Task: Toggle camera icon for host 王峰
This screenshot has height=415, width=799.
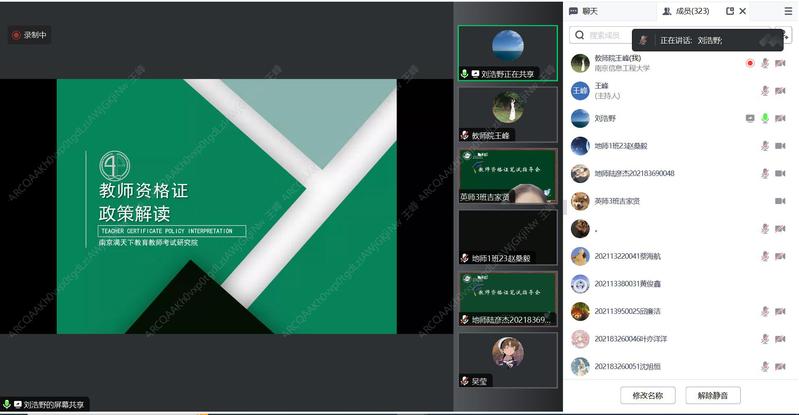Action: coord(780,91)
